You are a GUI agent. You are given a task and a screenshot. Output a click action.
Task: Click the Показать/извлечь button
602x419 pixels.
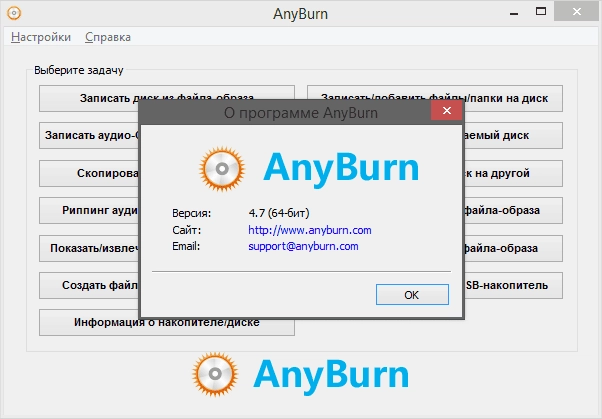pos(89,248)
